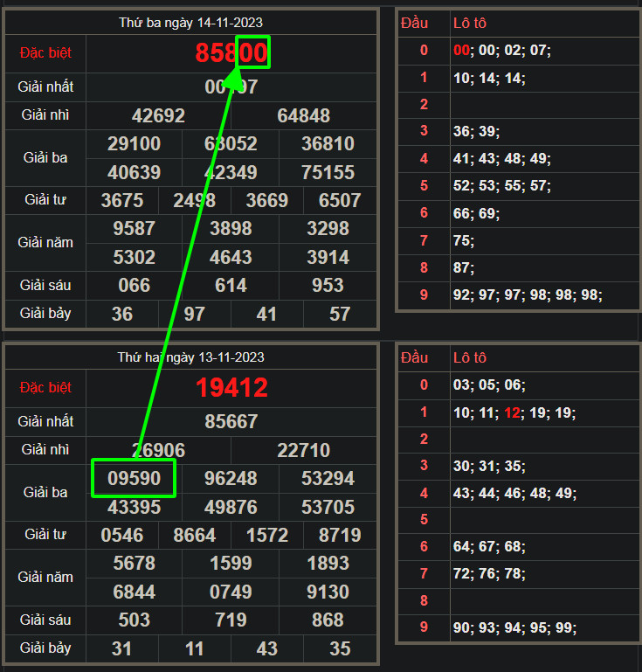Select the Lô tô row 92; 97; 97; 98
This screenshot has height=672, width=642.
528,294
